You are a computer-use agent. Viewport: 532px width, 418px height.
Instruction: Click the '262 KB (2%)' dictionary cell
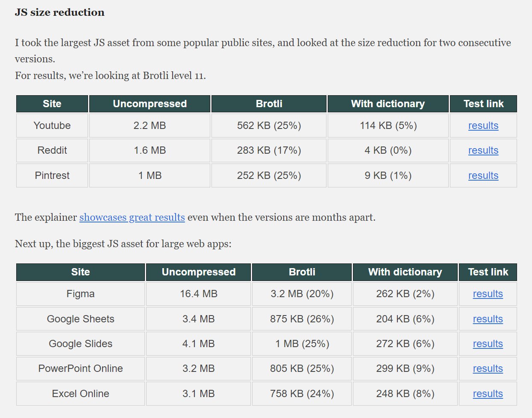405,294
